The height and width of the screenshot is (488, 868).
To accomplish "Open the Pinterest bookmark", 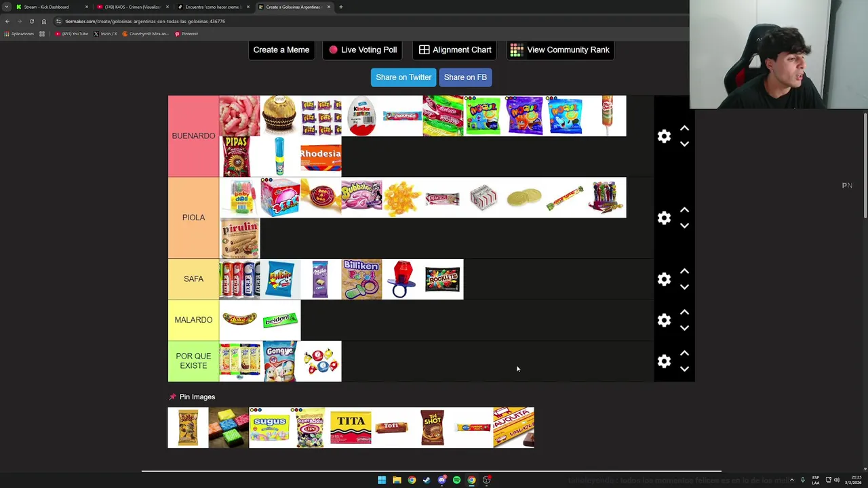I will pyautogui.click(x=186, y=34).
